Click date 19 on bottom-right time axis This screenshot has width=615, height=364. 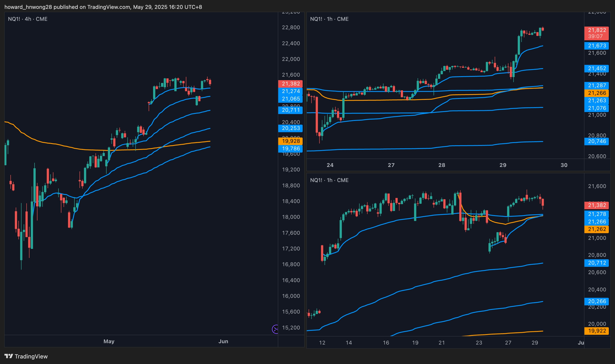(415, 343)
